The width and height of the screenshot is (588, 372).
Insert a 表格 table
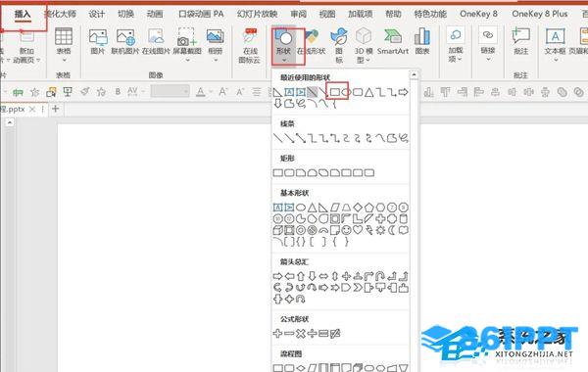(64, 45)
